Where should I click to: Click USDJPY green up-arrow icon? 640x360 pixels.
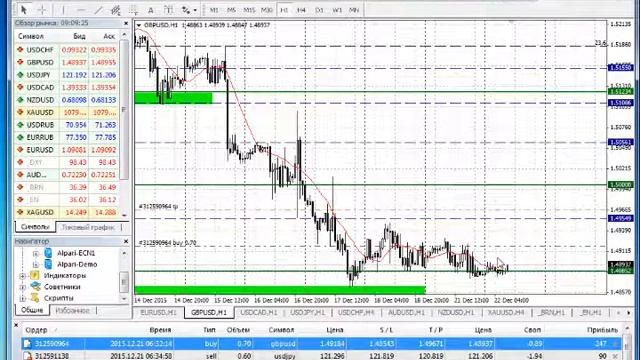click(20, 75)
